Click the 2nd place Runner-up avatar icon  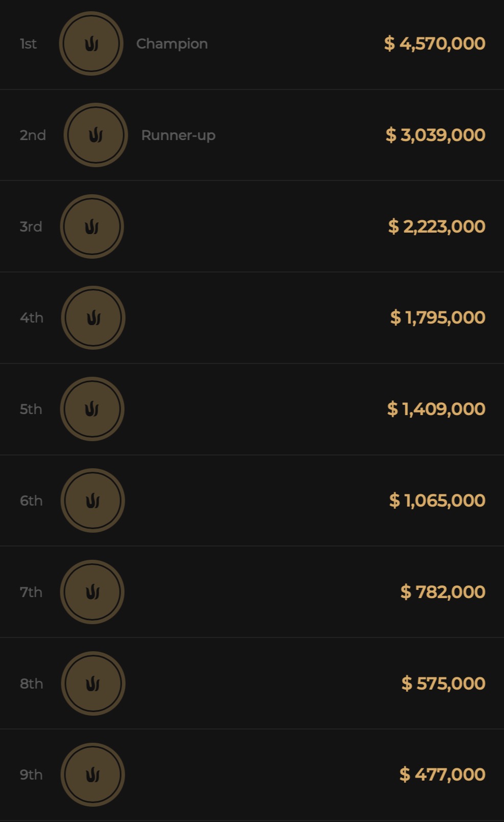(96, 135)
